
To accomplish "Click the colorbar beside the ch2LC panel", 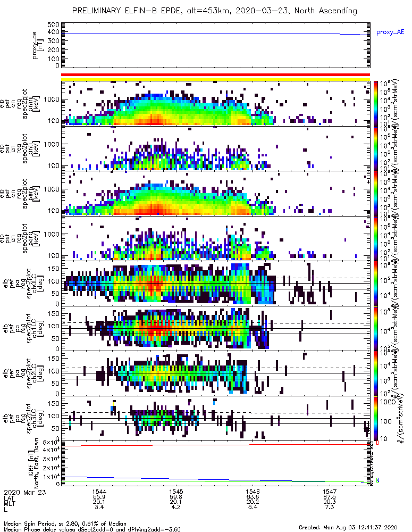I will 376,373.
